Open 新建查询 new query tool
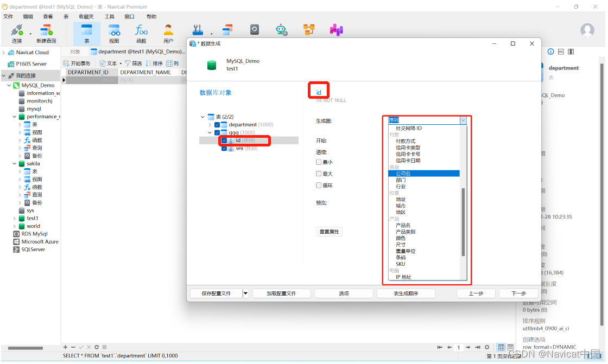Screen dimensions: 608x364 click(46, 33)
